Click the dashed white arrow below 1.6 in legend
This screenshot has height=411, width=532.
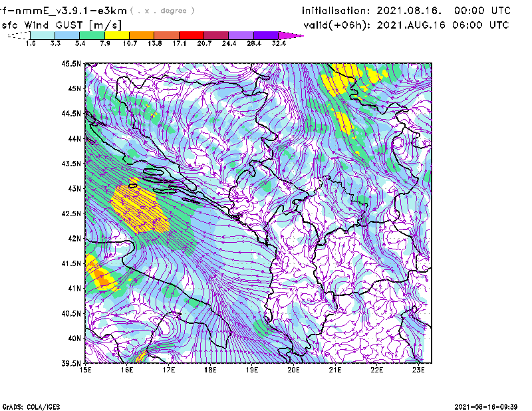pos(19,35)
